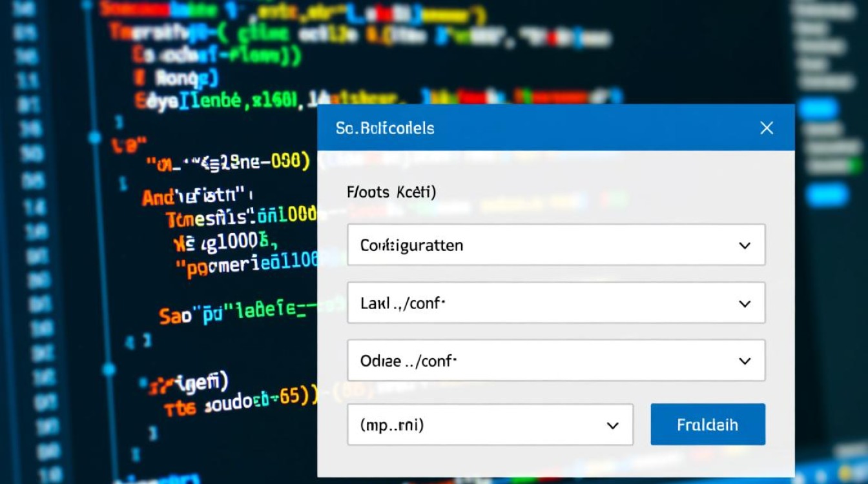Click the F/oots Kcéti) label

coord(391,192)
